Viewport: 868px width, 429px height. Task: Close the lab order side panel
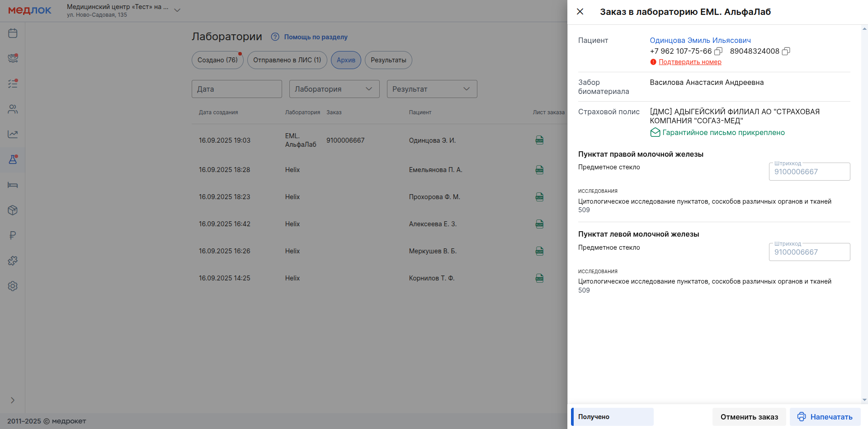pyautogui.click(x=580, y=12)
